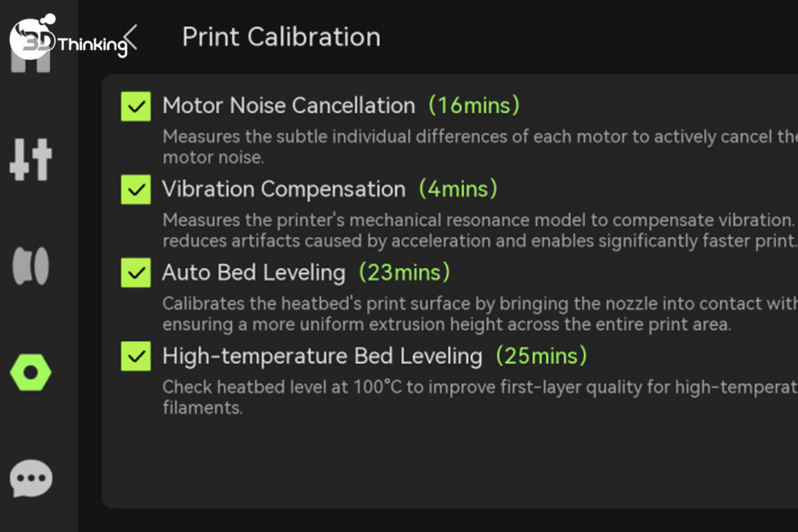Viewport: 798px width, 532px height.
Task: Uncheck Motor Noise Cancellation checkbox
Action: click(x=136, y=106)
